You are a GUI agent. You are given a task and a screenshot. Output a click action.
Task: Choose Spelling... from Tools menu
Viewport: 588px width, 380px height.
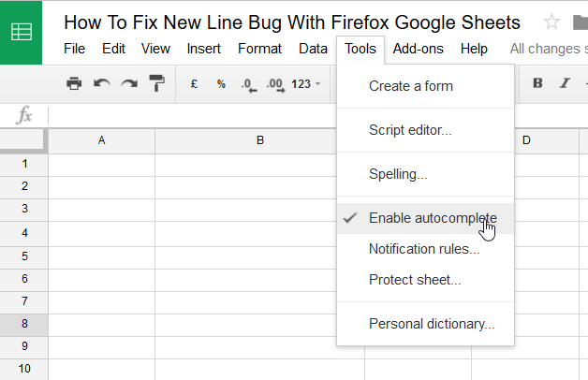(x=425, y=174)
